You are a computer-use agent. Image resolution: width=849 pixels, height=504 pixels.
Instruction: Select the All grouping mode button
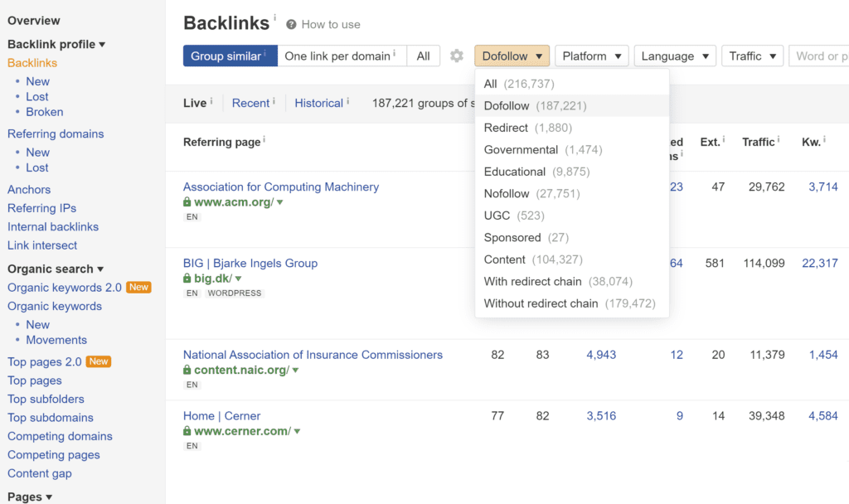coord(424,56)
